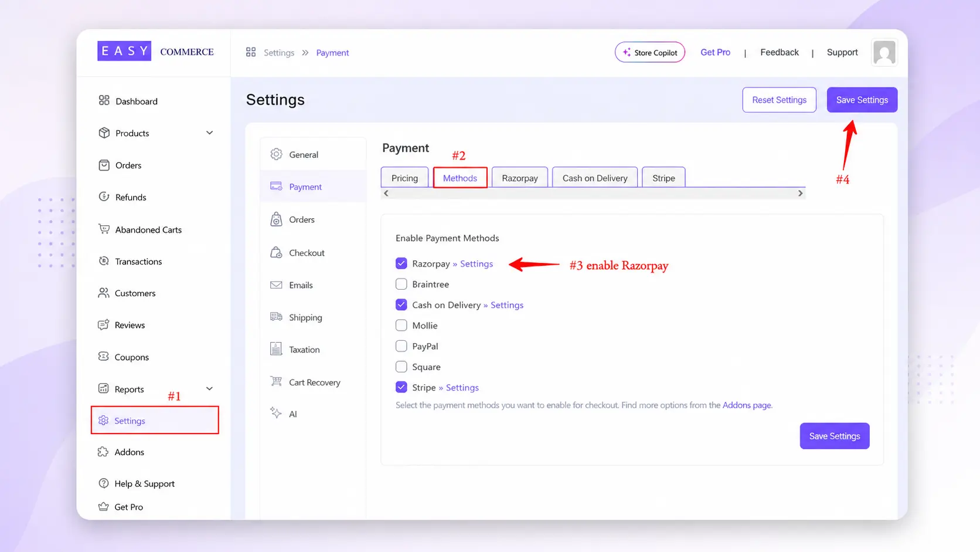This screenshot has width=980, height=552.
Task: Click the Get Pro link in header
Action: click(716, 52)
